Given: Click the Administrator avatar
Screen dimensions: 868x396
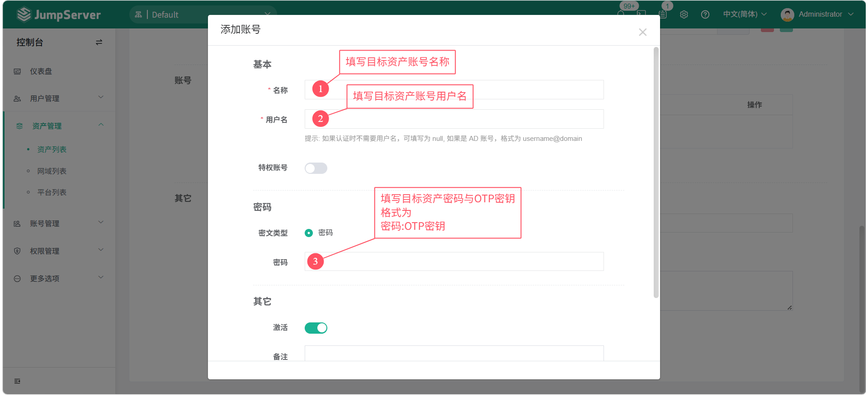Looking at the screenshot, I should 787,15.
